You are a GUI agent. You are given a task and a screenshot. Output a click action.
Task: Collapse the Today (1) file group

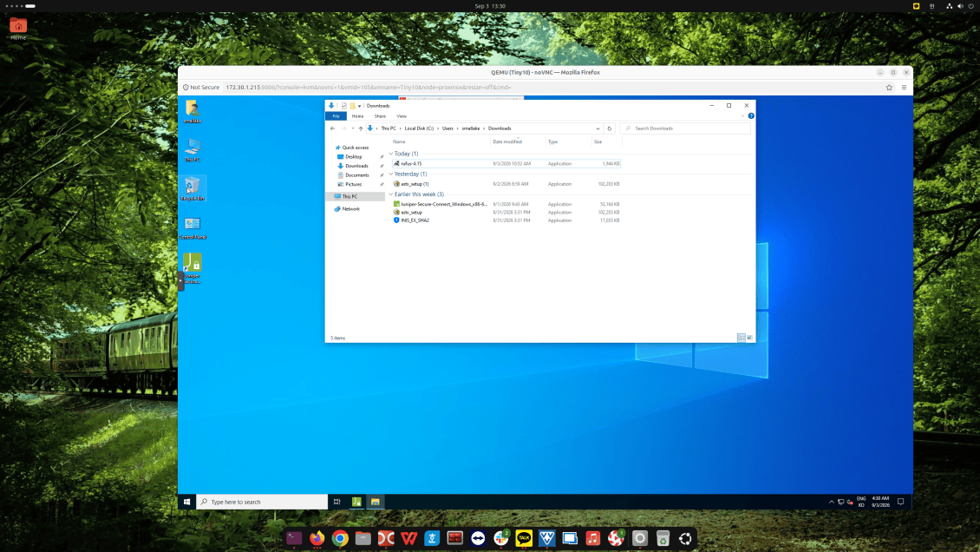(x=391, y=153)
